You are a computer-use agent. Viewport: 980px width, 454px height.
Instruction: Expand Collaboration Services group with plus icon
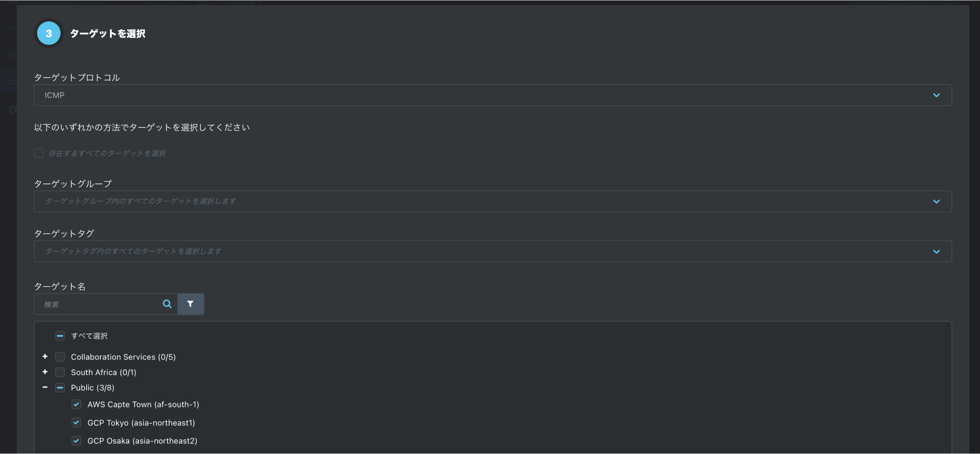point(45,357)
